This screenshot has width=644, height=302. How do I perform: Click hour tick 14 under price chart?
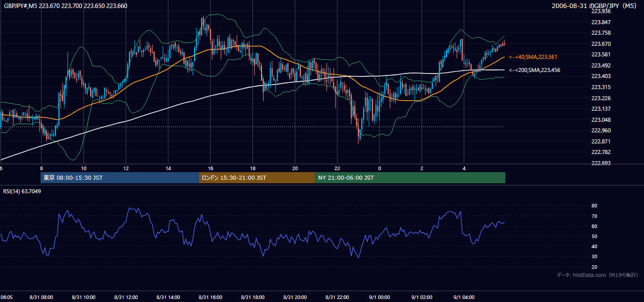[x=168, y=168]
